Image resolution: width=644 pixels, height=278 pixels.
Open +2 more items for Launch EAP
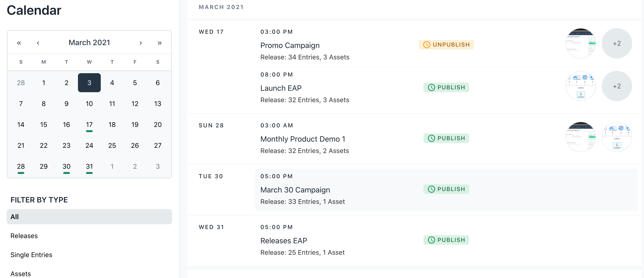[x=616, y=86]
